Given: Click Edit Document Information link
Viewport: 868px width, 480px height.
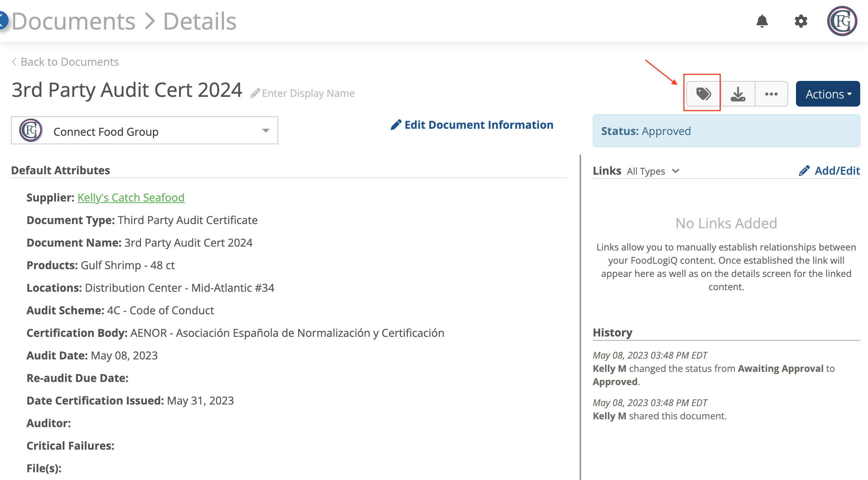Looking at the screenshot, I should [x=472, y=125].
